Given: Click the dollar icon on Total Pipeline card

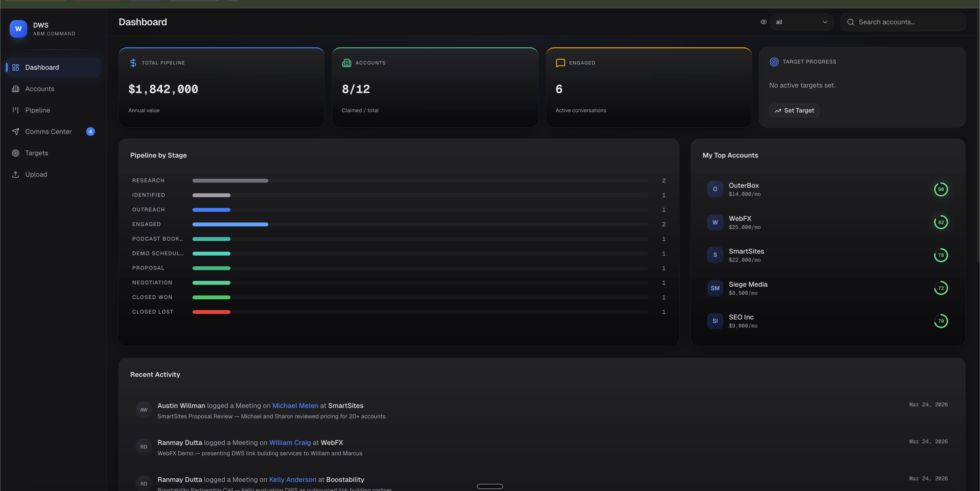Looking at the screenshot, I should [133, 63].
